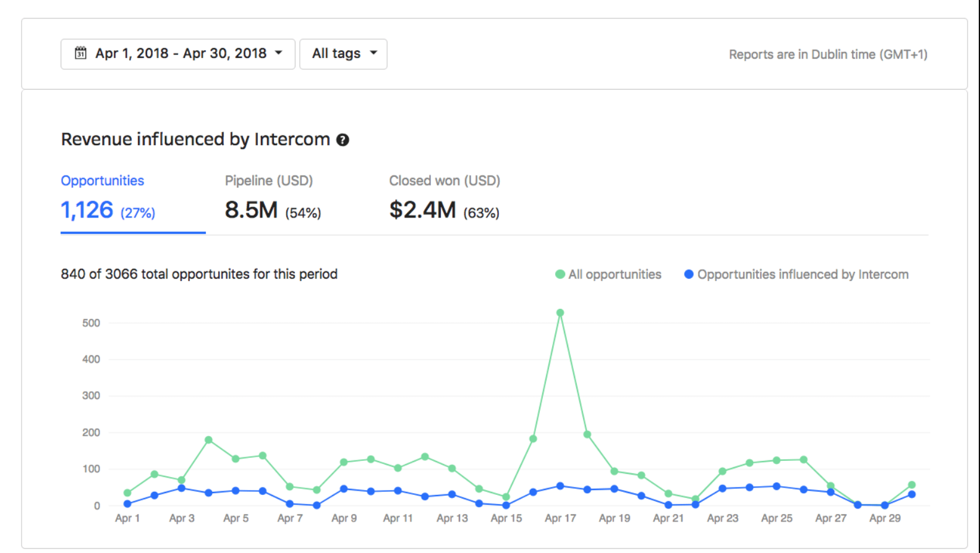
Task: Open the Closed won (USD) tab
Action: click(444, 180)
